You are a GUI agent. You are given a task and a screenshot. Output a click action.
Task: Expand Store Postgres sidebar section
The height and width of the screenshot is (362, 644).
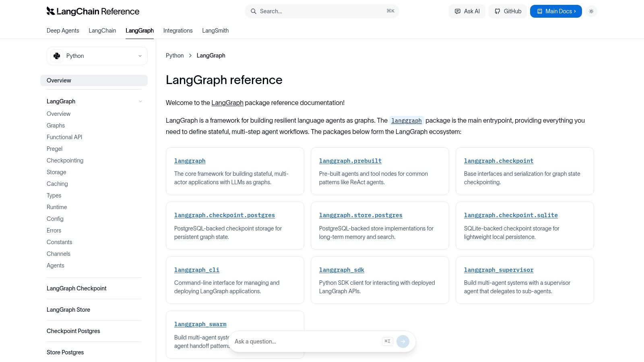tap(65, 352)
